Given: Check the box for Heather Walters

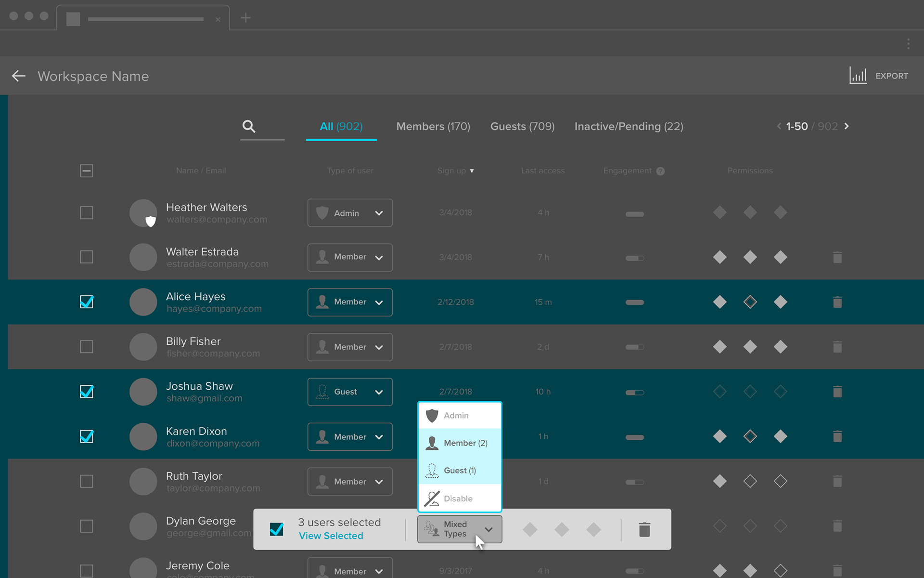Looking at the screenshot, I should click(x=87, y=212).
